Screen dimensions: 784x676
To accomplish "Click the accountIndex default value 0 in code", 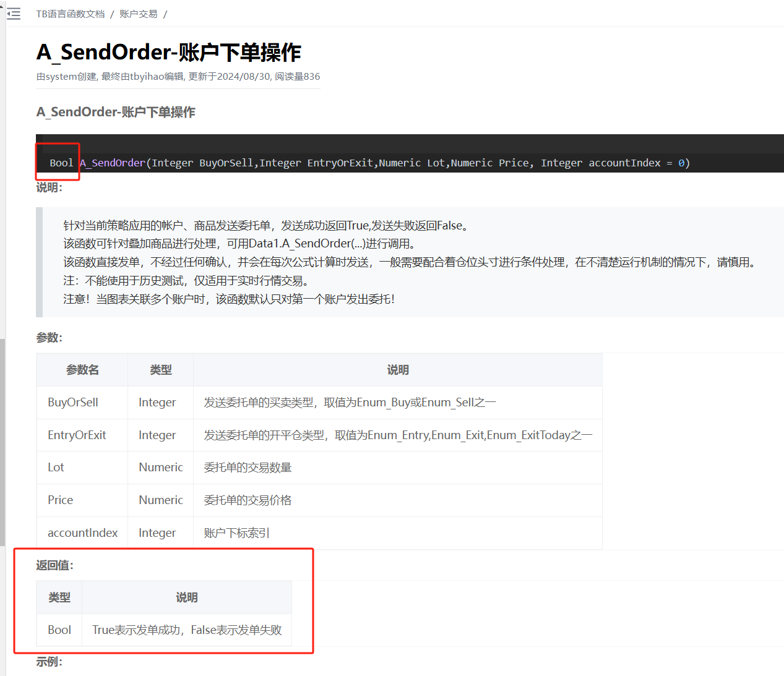I will point(681,163).
